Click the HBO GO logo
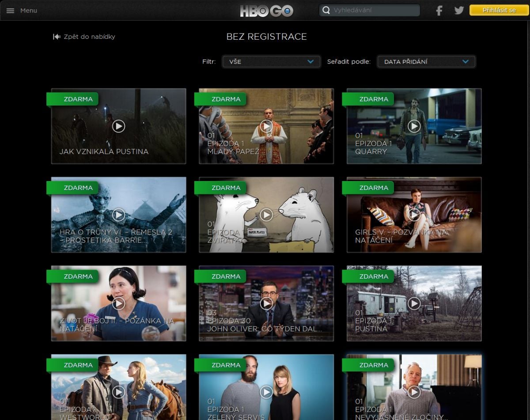The width and height of the screenshot is (530, 420). (x=267, y=11)
